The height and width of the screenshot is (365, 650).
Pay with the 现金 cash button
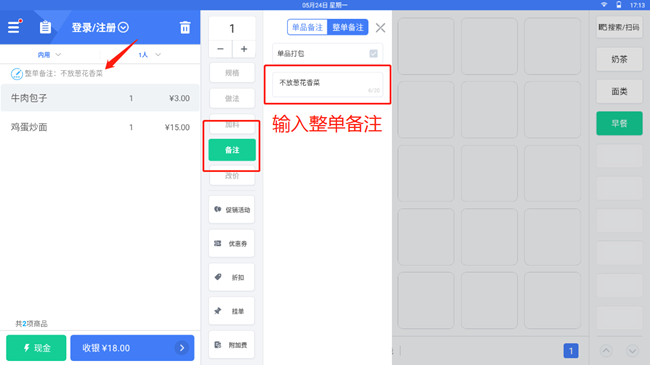click(x=36, y=348)
